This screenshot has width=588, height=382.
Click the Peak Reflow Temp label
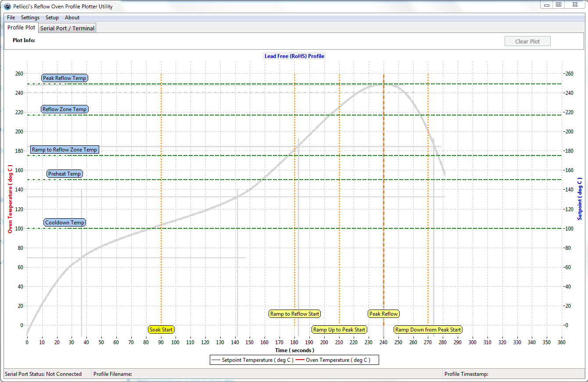pos(65,78)
